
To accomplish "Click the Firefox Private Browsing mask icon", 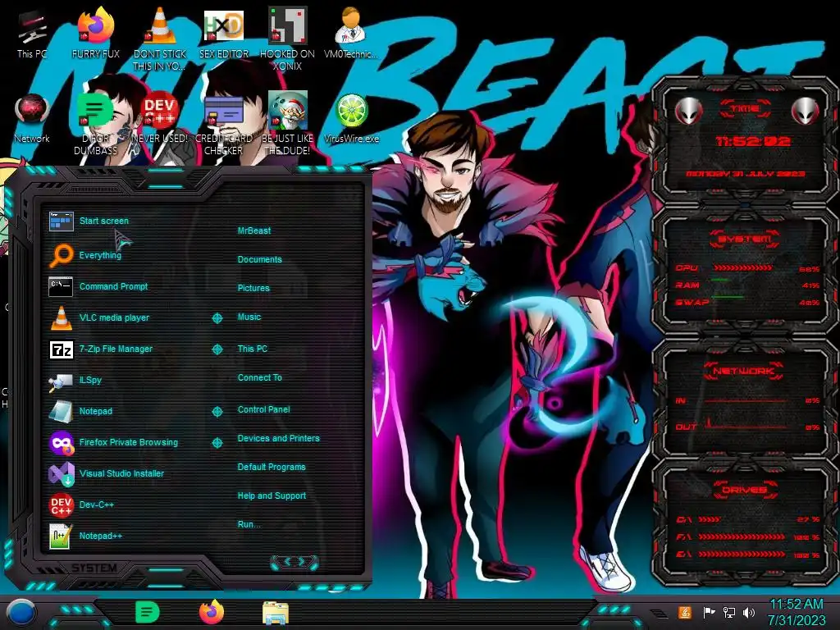I will 61,443.
